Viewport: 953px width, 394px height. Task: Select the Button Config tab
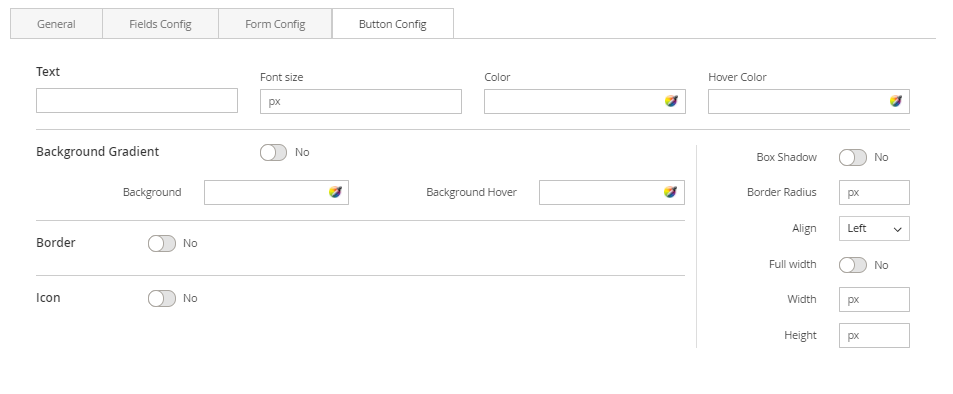(x=393, y=24)
